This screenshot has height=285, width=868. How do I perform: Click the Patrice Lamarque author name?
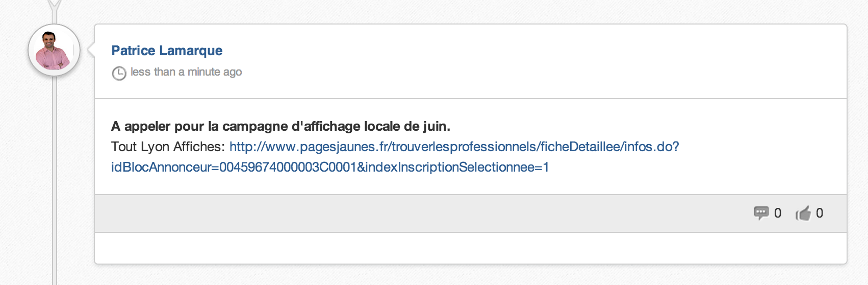click(167, 51)
